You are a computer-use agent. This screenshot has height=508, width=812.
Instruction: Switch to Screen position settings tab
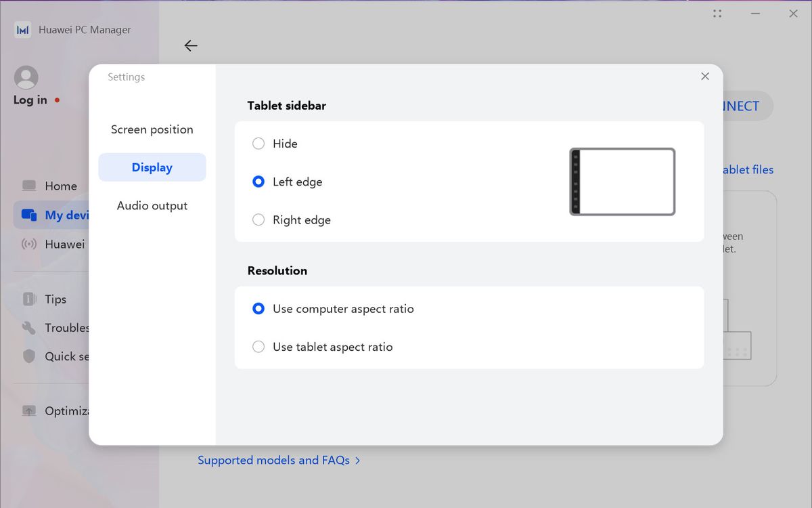click(x=152, y=129)
